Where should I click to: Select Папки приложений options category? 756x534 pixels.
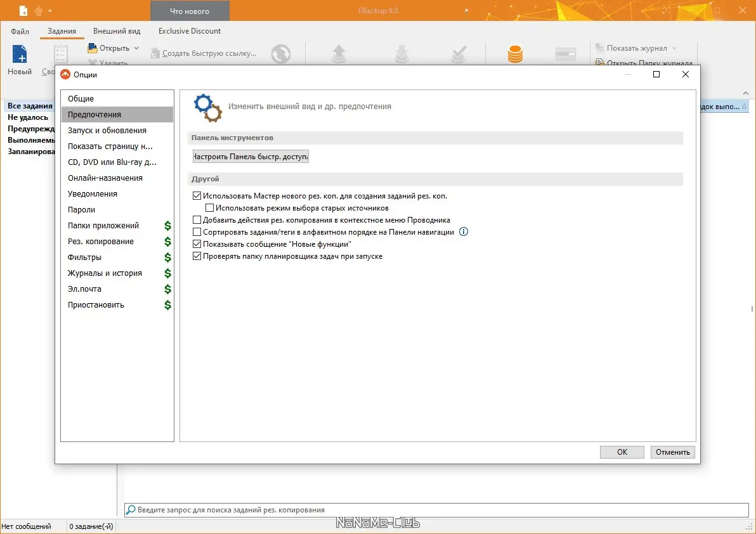point(117,226)
